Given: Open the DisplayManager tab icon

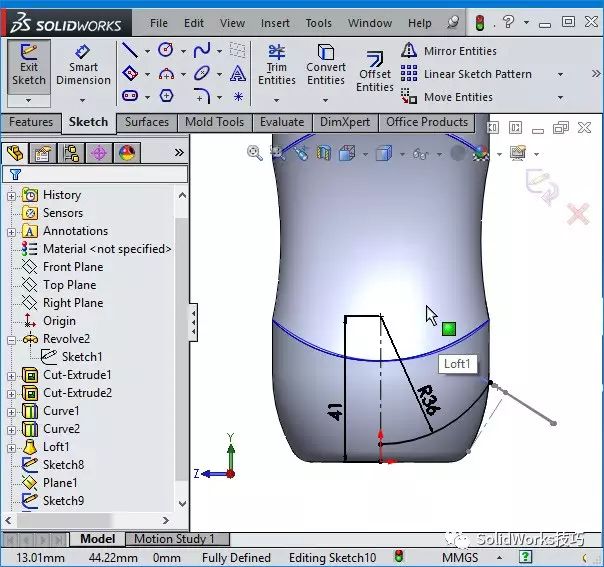Looking at the screenshot, I should point(127,153).
